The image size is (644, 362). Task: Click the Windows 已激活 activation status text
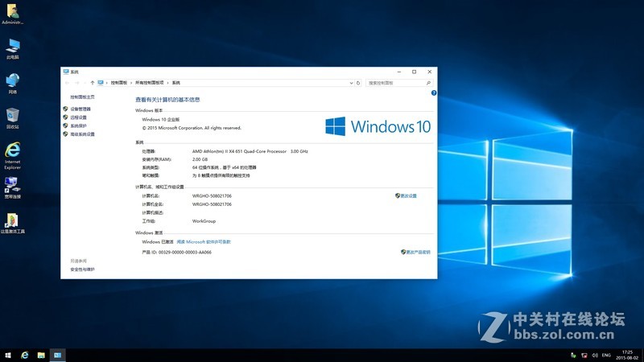158,242
